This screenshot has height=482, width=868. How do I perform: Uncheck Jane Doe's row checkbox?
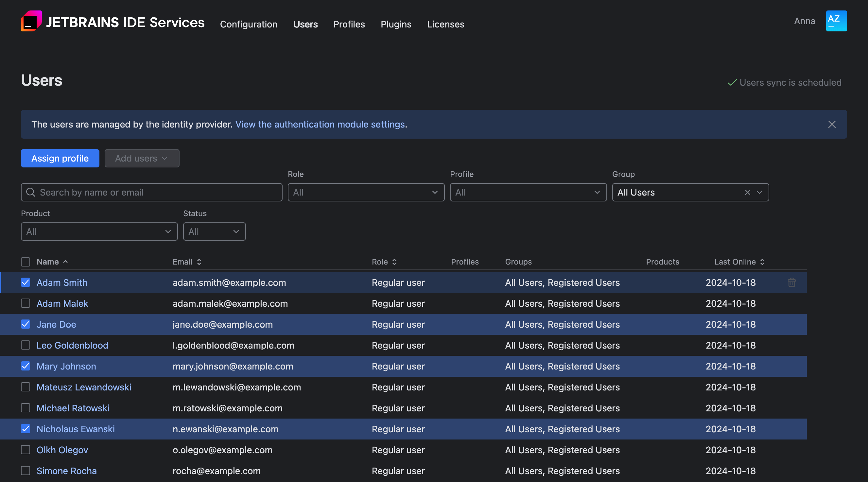point(25,324)
